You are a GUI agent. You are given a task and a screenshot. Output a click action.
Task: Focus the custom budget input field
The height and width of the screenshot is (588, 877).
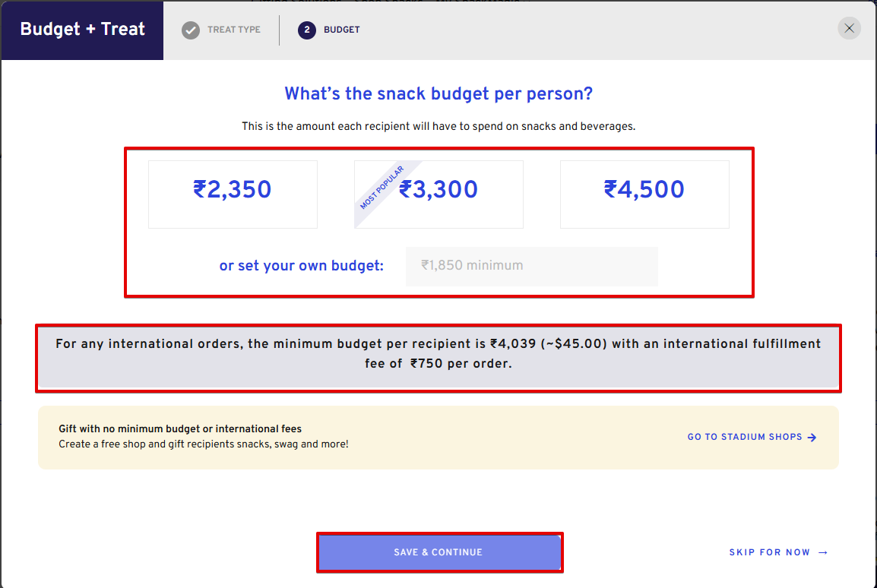[x=531, y=266]
